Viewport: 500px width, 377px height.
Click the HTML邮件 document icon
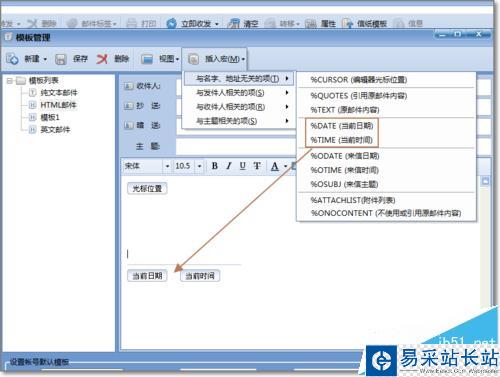32,105
